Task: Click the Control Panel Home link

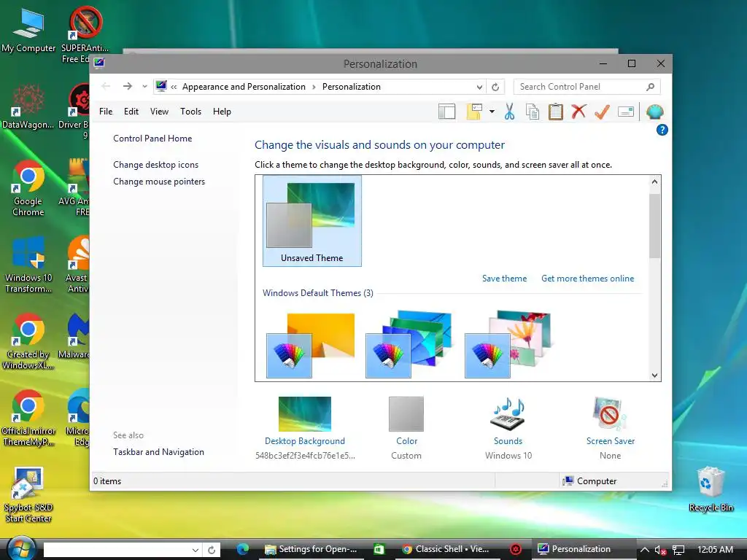Action: 152,139
